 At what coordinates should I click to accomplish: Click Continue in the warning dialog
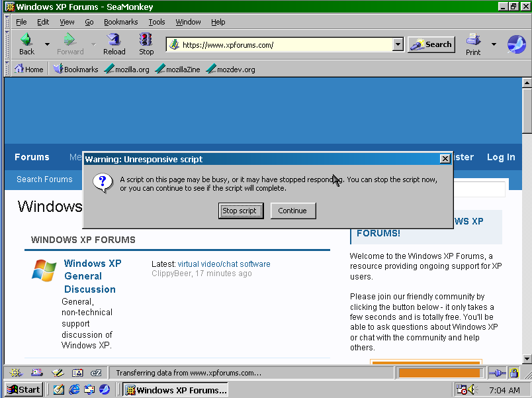pyautogui.click(x=293, y=211)
